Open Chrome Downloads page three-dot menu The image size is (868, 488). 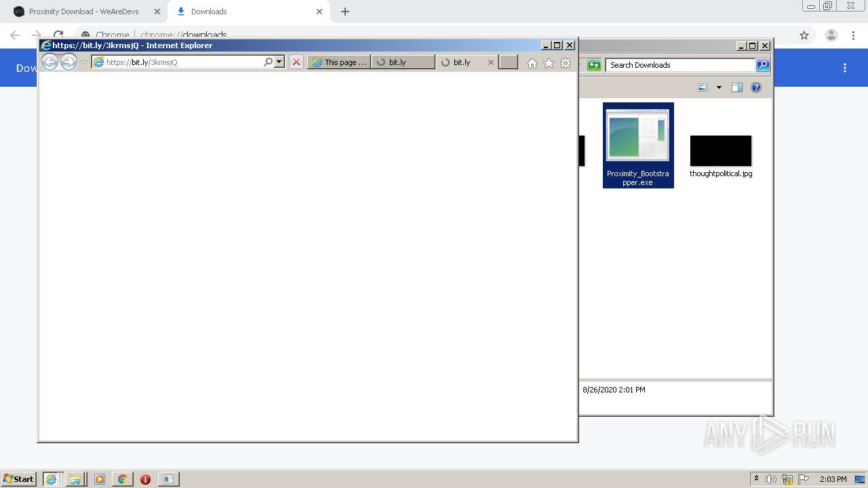pyautogui.click(x=845, y=68)
